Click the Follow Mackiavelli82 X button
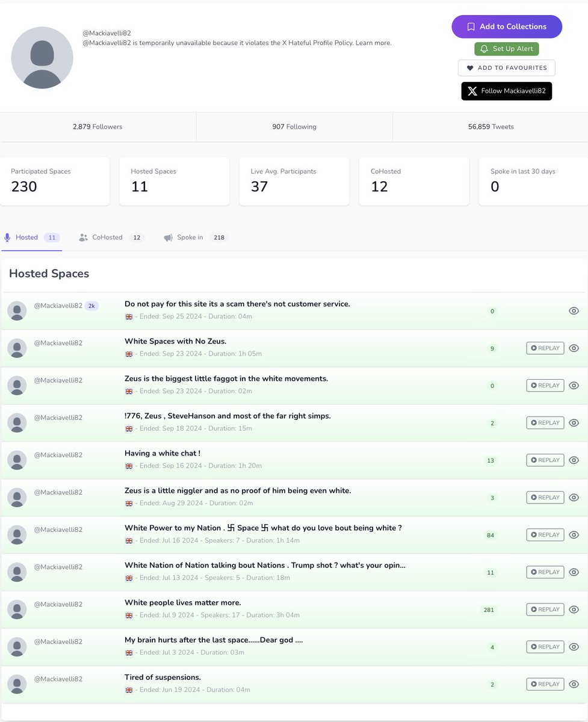Viewport: 588px width, 722px height. [507, 91]
